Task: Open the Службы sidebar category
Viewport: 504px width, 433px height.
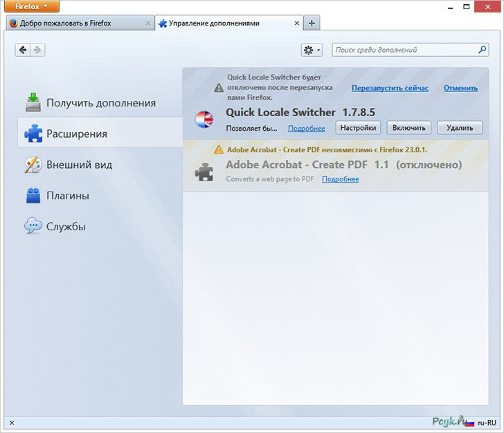Action: [65, 226]
